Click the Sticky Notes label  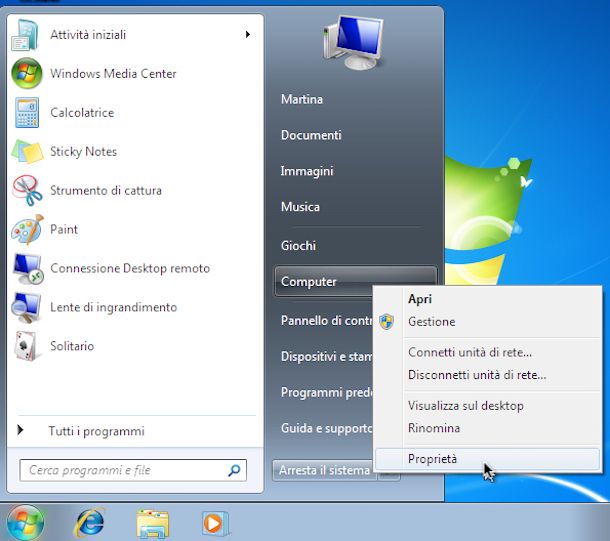(83, 151)
